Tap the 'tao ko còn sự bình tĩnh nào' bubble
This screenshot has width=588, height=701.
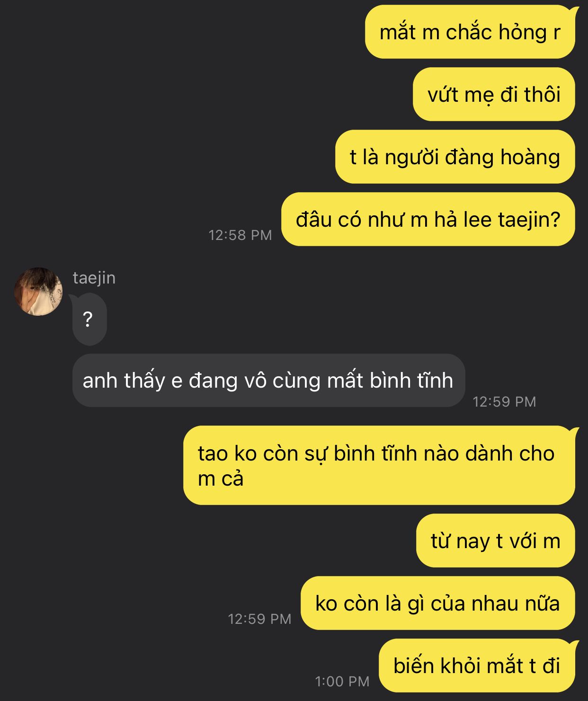coord(379,465)
